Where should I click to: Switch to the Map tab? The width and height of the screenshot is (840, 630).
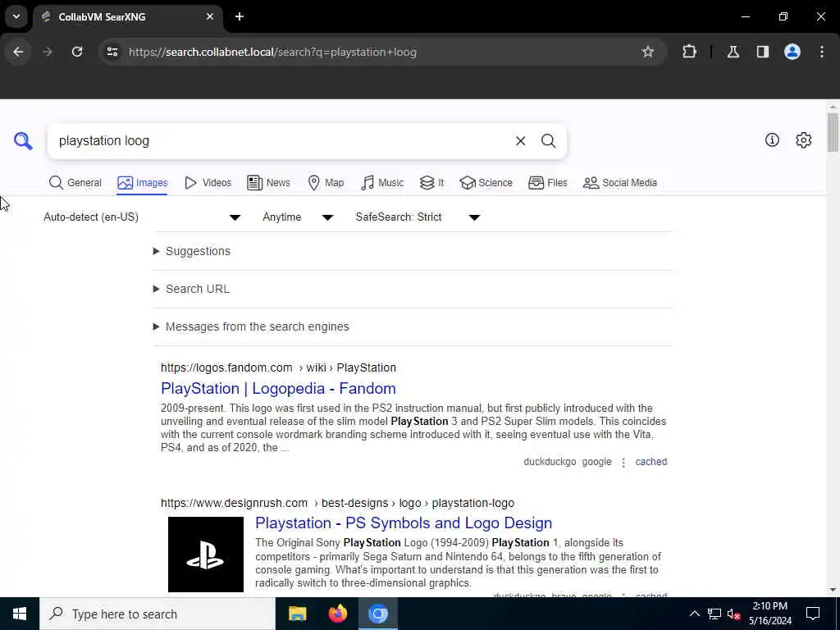tap(326, 183)
